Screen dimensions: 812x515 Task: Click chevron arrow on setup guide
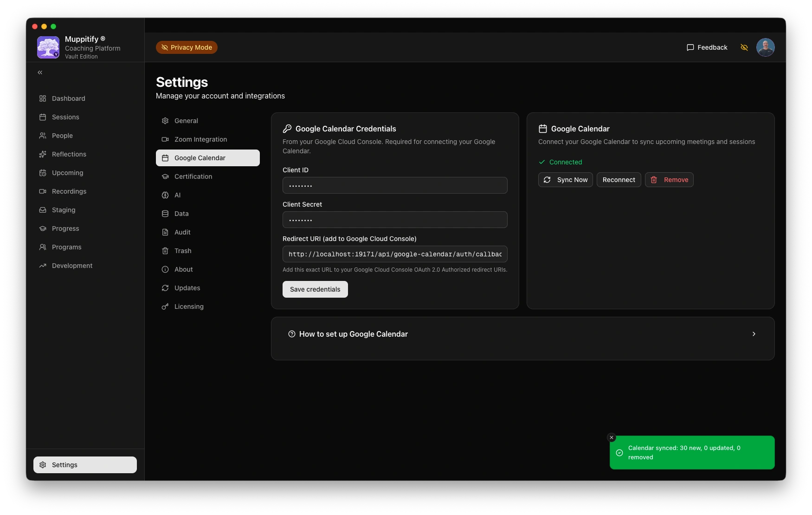tap(754, 334)
